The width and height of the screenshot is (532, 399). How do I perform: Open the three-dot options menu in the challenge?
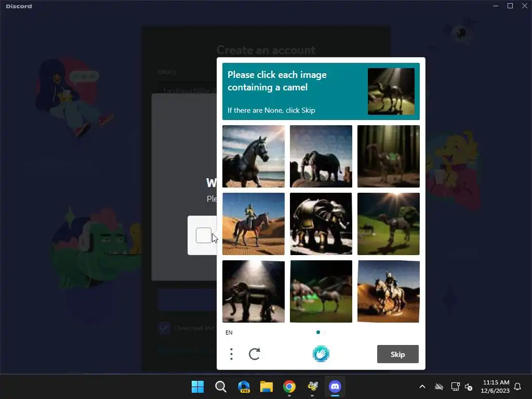(x=231, y=354)
